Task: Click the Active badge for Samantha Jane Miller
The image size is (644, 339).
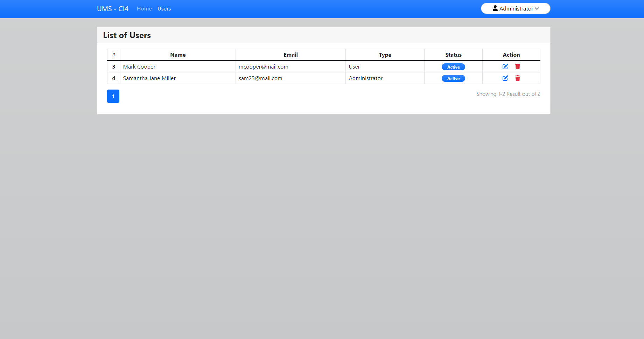Action: (x=453, y=78)
